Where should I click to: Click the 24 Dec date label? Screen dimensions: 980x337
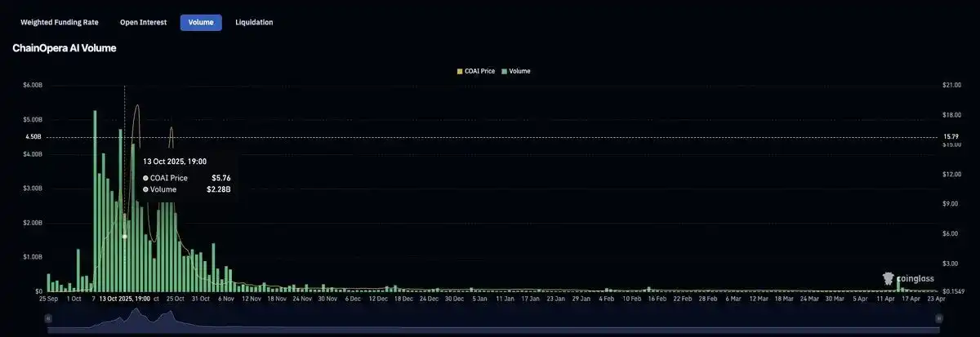click(x=430, y=299)
